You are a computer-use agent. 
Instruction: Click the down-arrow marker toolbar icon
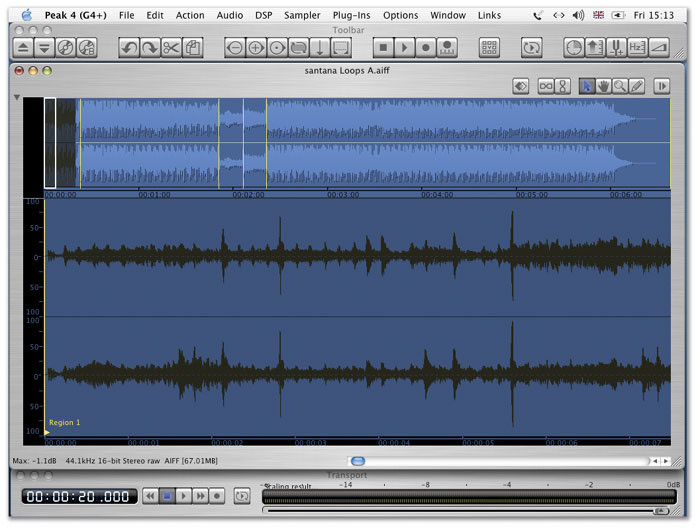click(320, 48)
